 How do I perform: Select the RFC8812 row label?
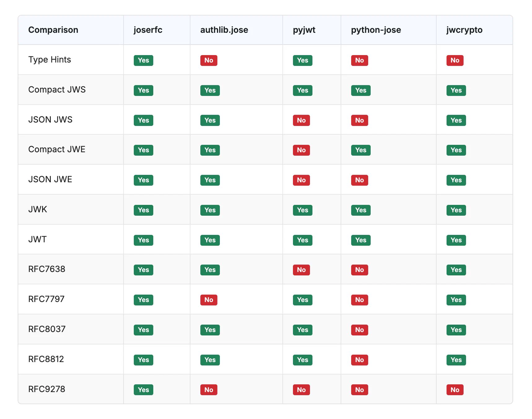[46, 359]
